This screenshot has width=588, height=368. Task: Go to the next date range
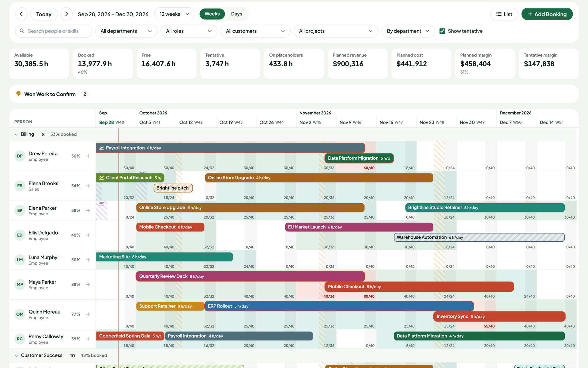(66, 14)
